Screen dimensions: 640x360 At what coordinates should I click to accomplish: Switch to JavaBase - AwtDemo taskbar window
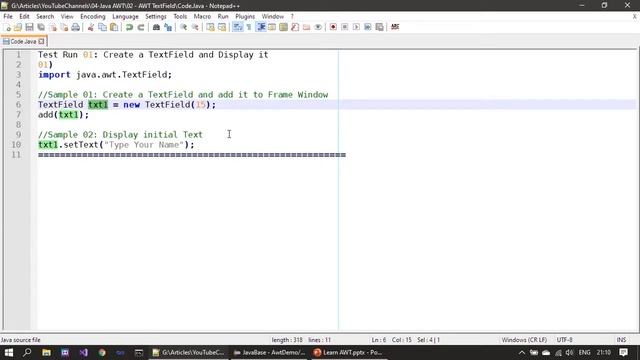pos(269,352)
